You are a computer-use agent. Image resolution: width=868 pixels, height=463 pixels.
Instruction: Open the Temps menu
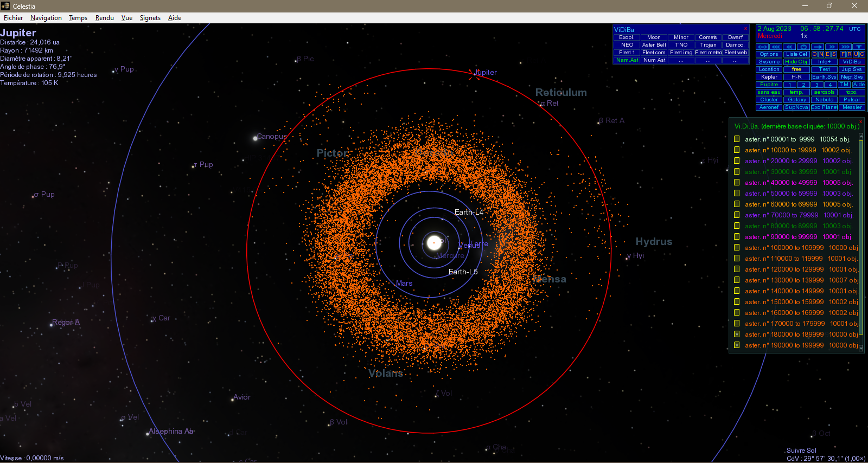pyautogui.click(x=78, y=18)
